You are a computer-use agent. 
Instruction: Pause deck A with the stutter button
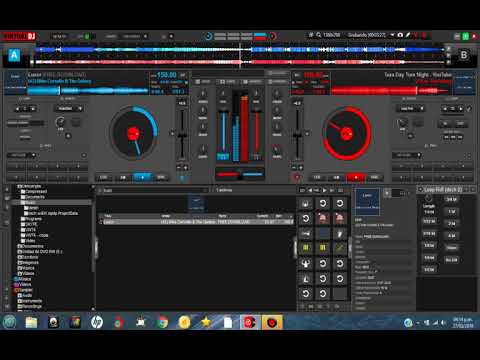(x=123, y=177)
